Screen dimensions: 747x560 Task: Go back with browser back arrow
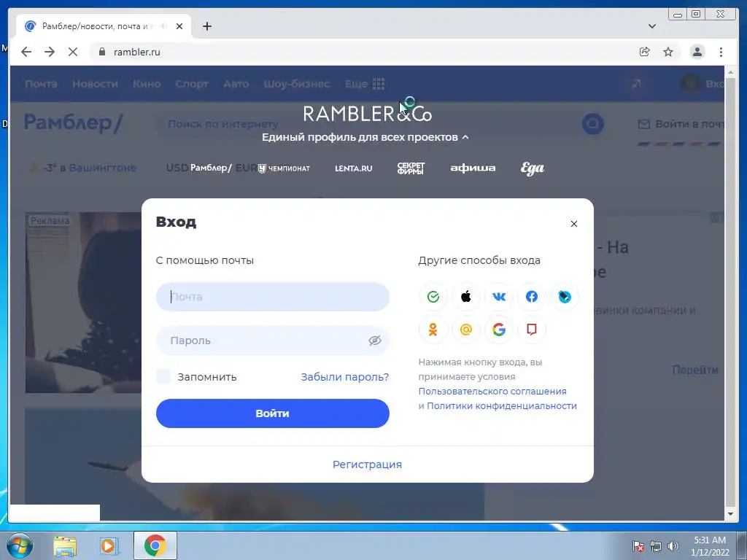26,52
